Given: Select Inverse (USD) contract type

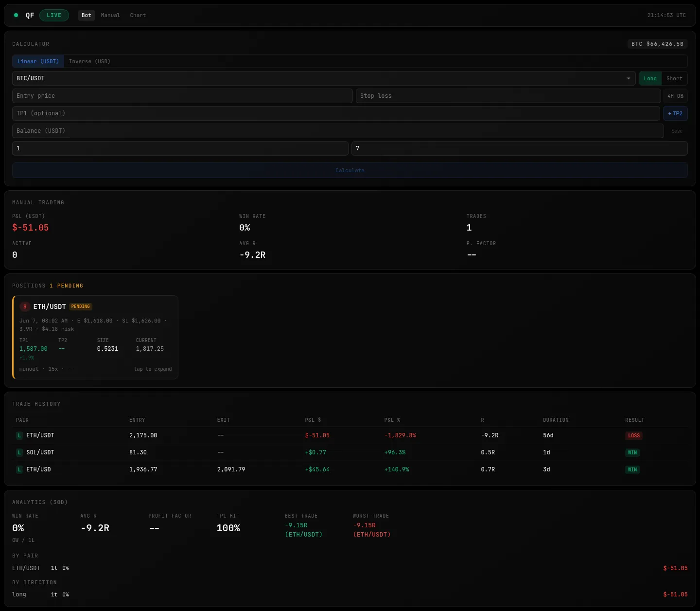Looking at the screenshot, I should pyautogui.click(x=89, y=61).
